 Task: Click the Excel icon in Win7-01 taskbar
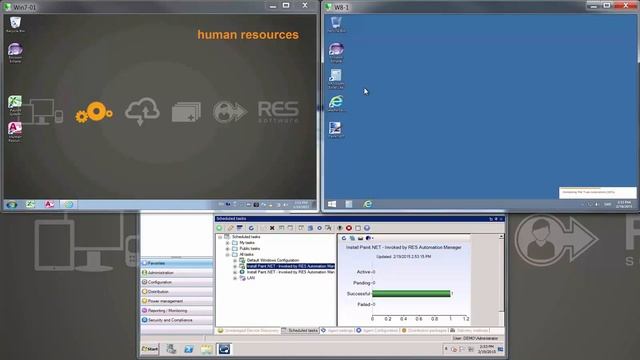(31, 204)
